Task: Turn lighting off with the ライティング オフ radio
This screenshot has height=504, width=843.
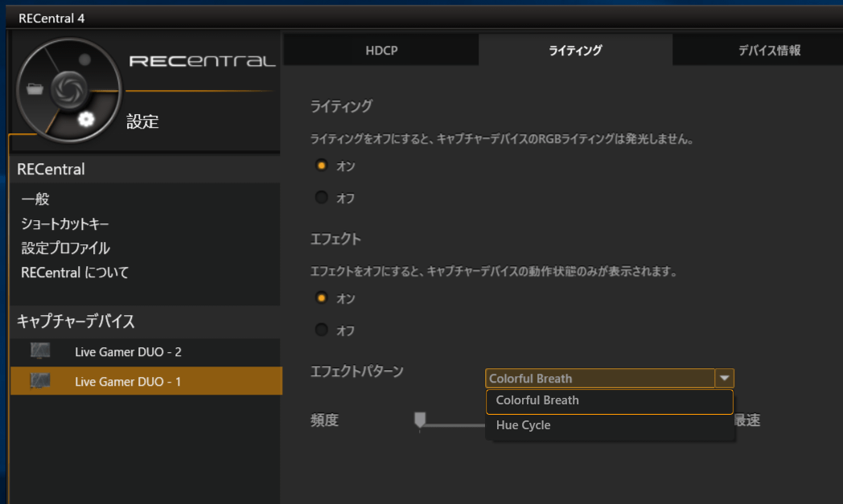Action: point(322,197)
